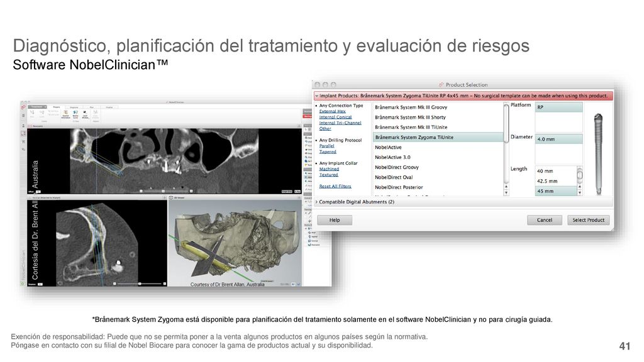Filter by External Hex connection type
The height and width of the screenshot is (362, 644).
[x=332, y=111]
